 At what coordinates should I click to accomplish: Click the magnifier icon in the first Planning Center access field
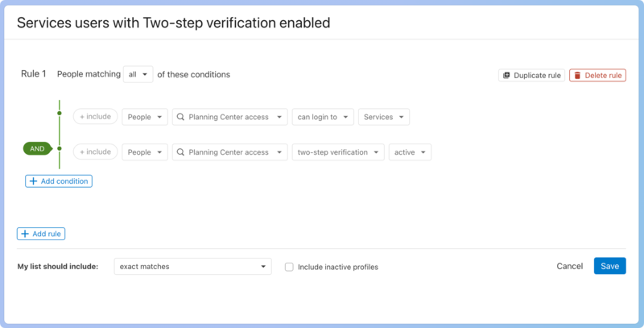click(180, 117)
